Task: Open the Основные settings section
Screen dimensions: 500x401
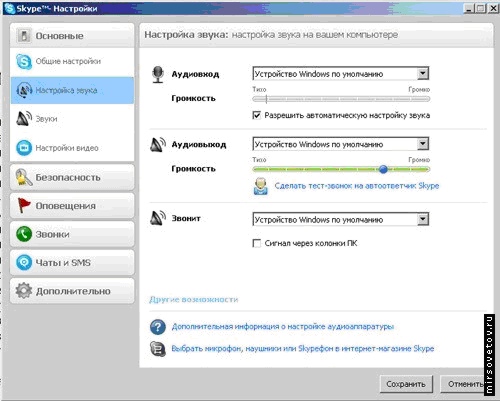Action: (72, 35)
